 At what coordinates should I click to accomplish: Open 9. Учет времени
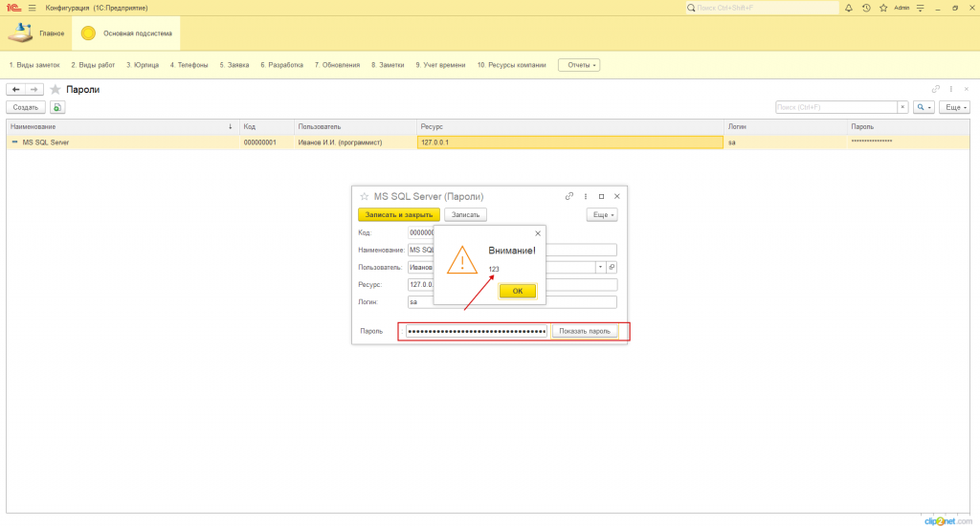[440, 65]
